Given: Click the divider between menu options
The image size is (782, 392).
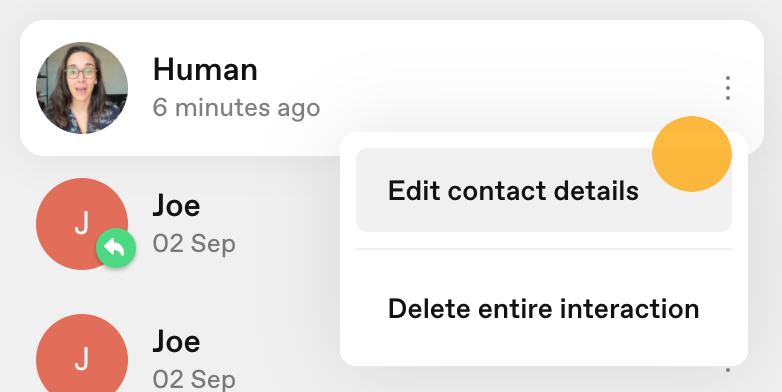Looking at the screenshot, I should [x=544, y=248].
